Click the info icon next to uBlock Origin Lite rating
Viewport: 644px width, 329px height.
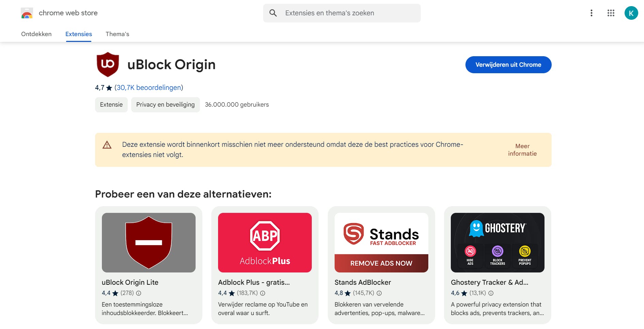pos(138,293)
